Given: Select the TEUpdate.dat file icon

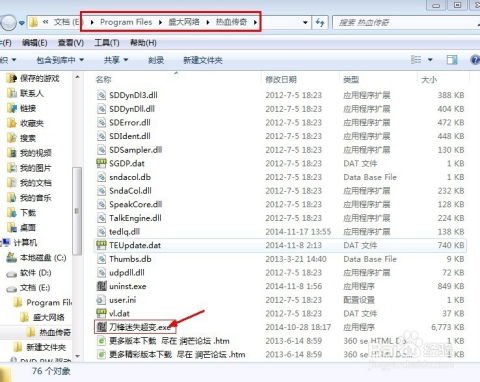Looking at the screenshot, I should pos(101,245).
